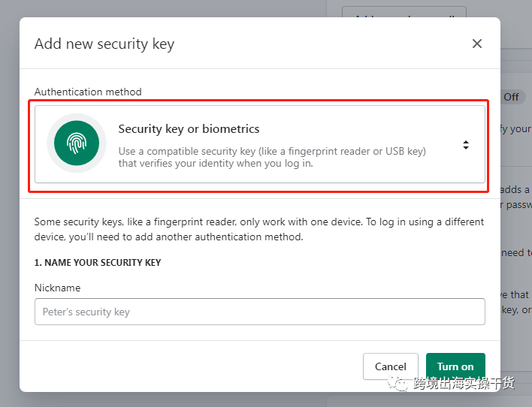Click the "1. NAME YOUR SECURITY KEY" heading
Image resolution: width=532 pixels, height=407 pixels.
(98, 263)
